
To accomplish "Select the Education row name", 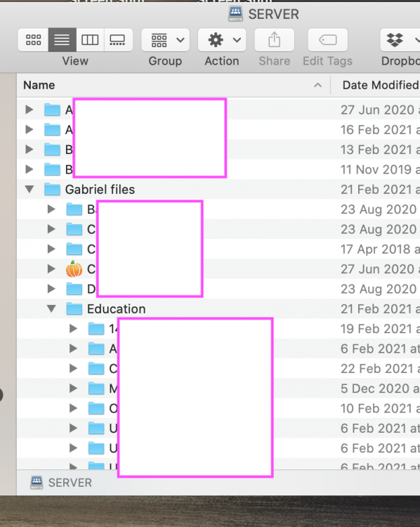I will 117,309.
